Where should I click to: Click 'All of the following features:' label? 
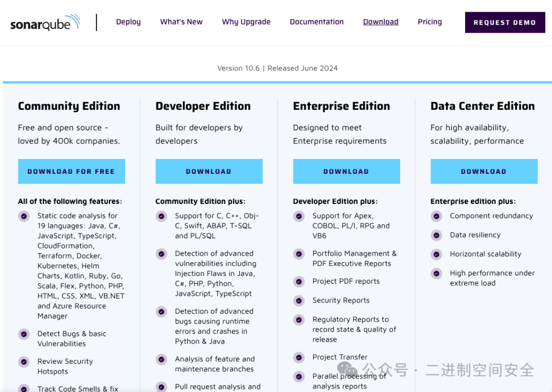70,201
